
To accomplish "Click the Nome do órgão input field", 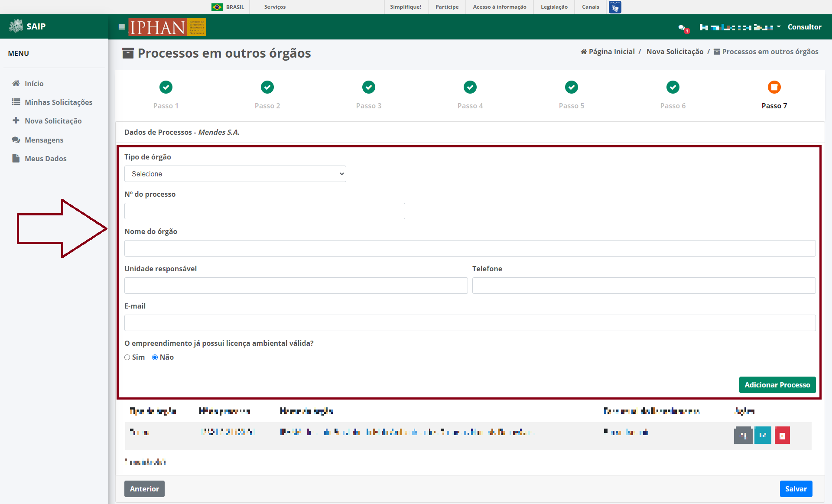I will [470, 248].
